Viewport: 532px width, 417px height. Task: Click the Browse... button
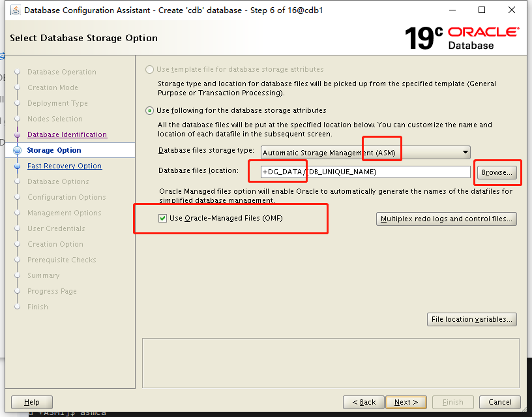[497, 172]
